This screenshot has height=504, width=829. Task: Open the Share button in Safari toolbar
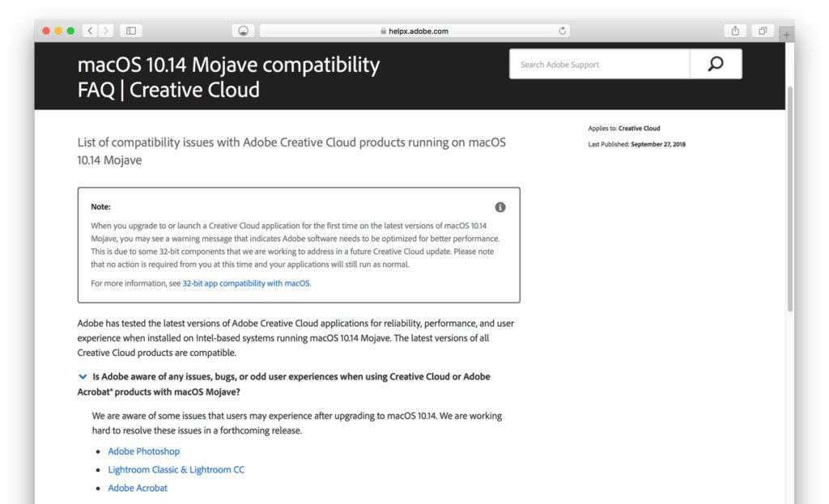(735, 31)
